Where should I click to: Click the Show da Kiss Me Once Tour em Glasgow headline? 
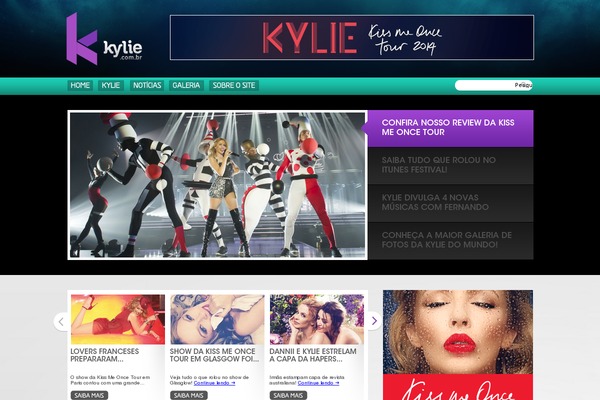pyautogui.click(x=214, y=355)
